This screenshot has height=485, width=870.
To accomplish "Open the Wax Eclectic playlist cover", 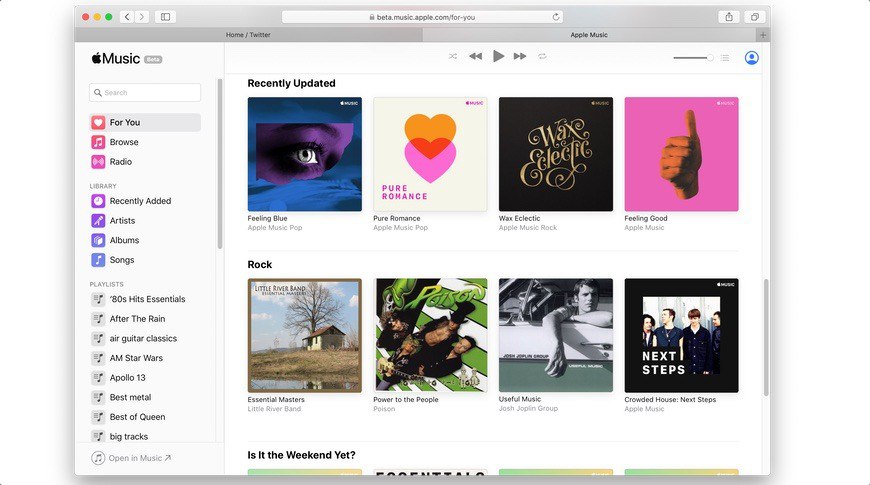I will [x=556, y=154].
